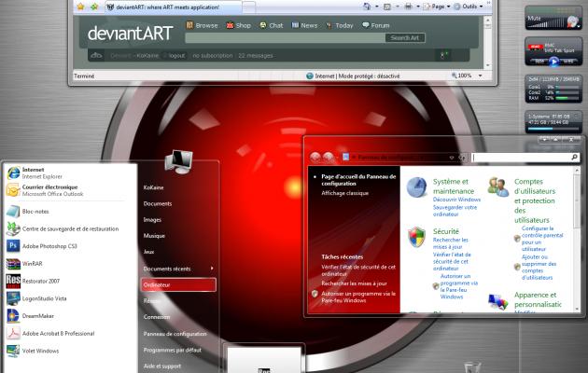Click News in the deviantART navigation
Viewport: 588px width, 373px height.
click(x=304, y=25)
